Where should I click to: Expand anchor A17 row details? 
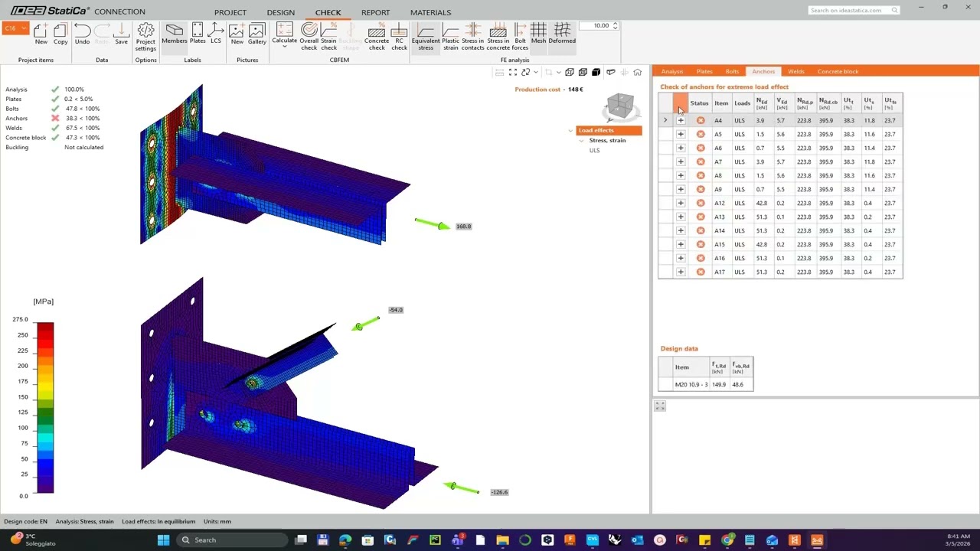pyautogui.click(x=681, y=272)
